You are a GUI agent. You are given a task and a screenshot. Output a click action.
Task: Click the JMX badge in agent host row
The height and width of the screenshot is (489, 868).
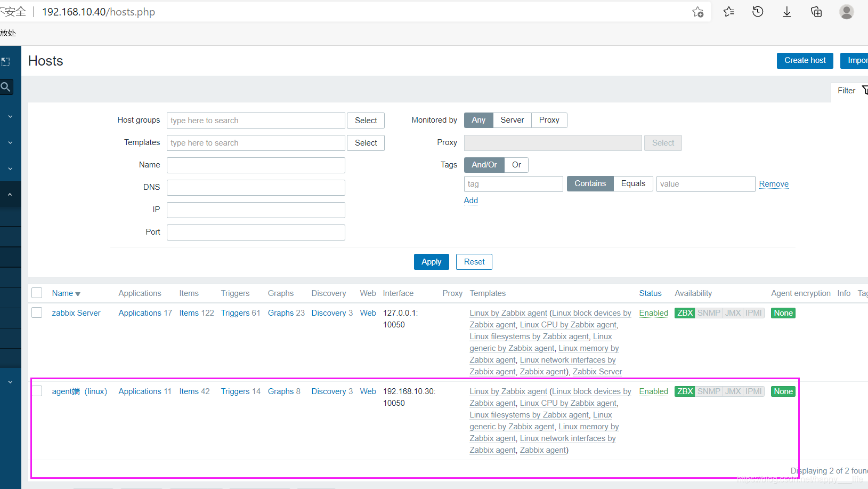point(733,391)
